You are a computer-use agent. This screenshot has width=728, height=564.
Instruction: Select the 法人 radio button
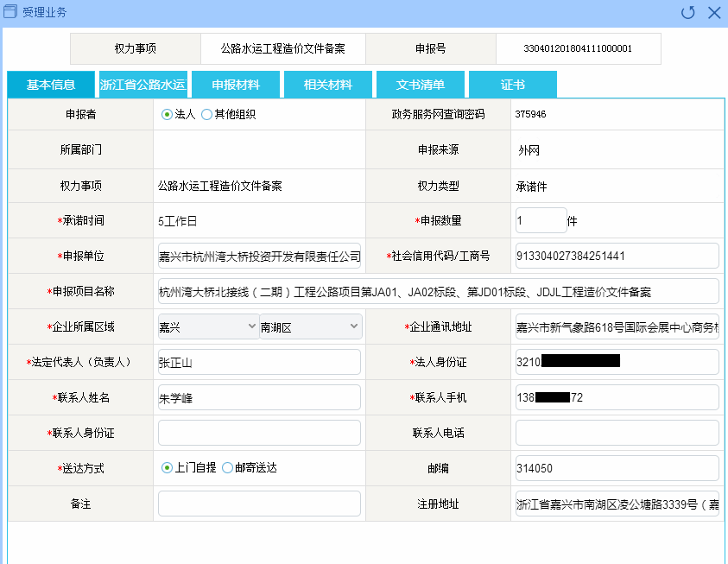pos(168,114)
